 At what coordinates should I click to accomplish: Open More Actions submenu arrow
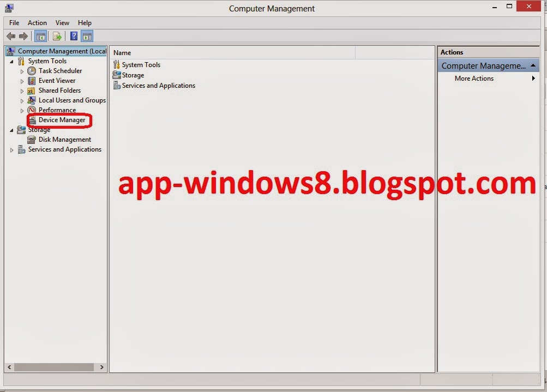pyautogui.click(x=533, y=79)
